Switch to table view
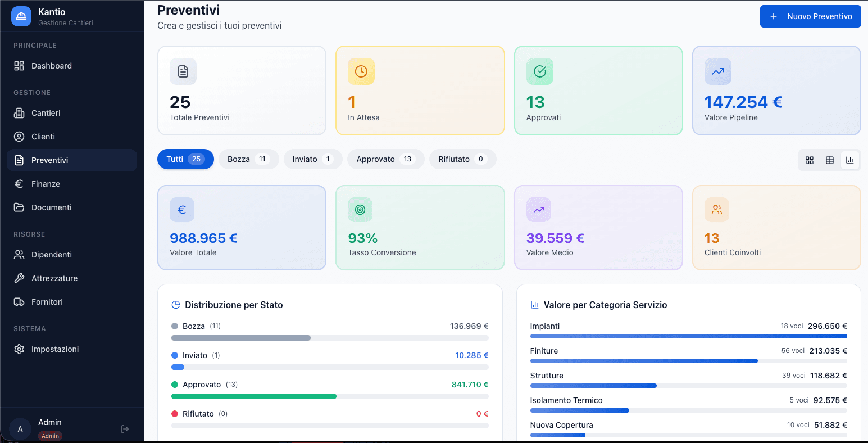This screenshot has width=868, height=443. 830,160
